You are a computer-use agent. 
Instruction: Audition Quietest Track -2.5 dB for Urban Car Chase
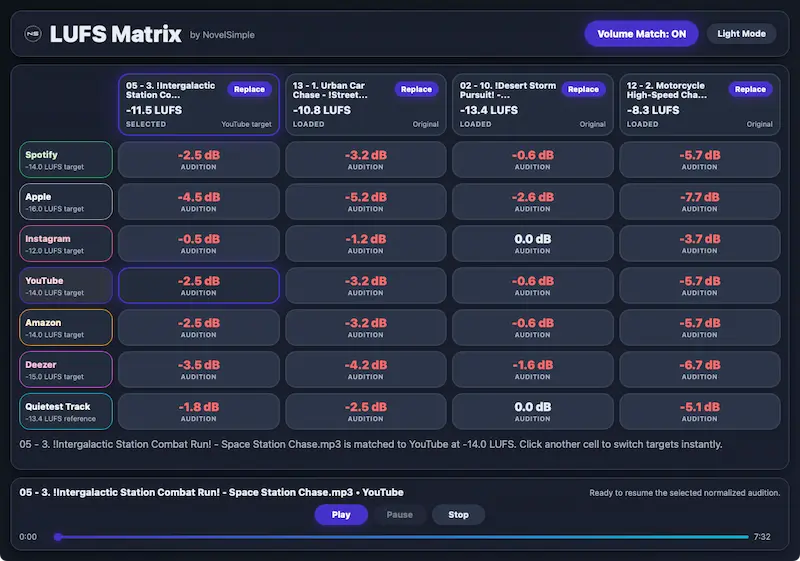(x=366, y=411)
